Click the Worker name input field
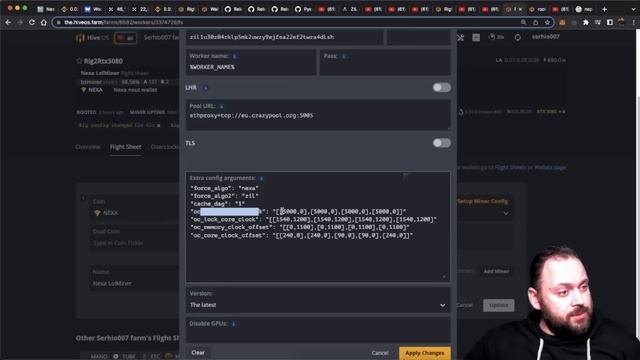This screenshot has height=360, width=640. pyautogui.click(x=251, y=63)
